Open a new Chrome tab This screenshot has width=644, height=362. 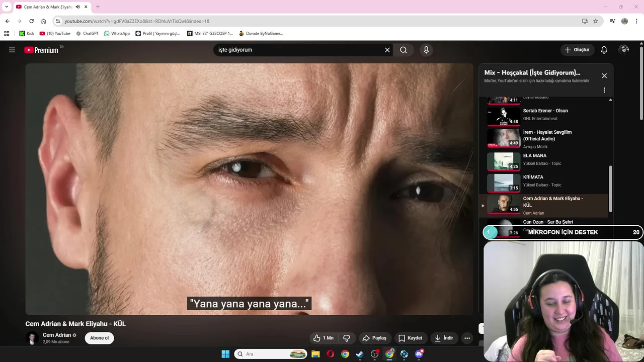point(98,7)
